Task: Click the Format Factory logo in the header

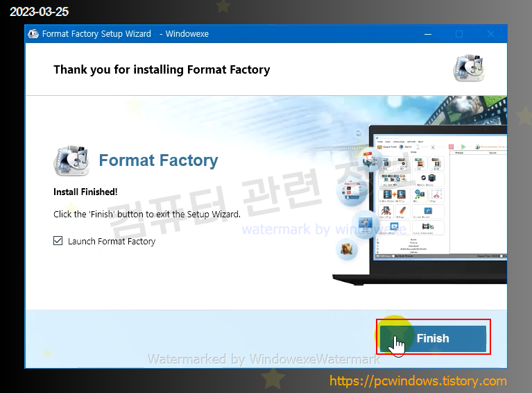Action: 470,67
